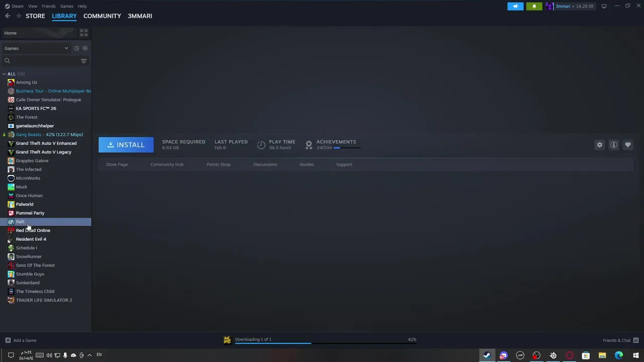The image size is (644, 362).
Task: Select Grand Theft Auto V Enhanced
Action: [x=45, y=143]
